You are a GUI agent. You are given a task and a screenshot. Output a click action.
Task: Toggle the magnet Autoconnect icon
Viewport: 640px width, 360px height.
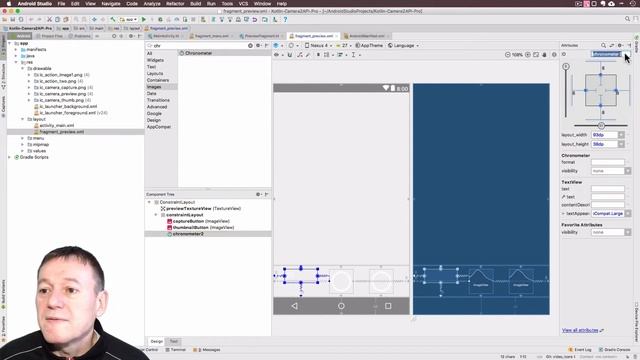(x=290, y=55)
